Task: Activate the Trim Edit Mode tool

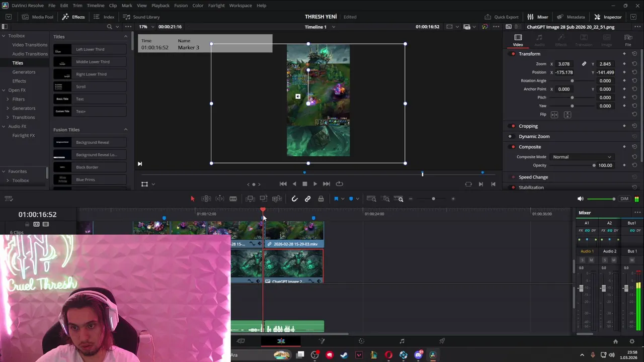Action: (206, 199)
